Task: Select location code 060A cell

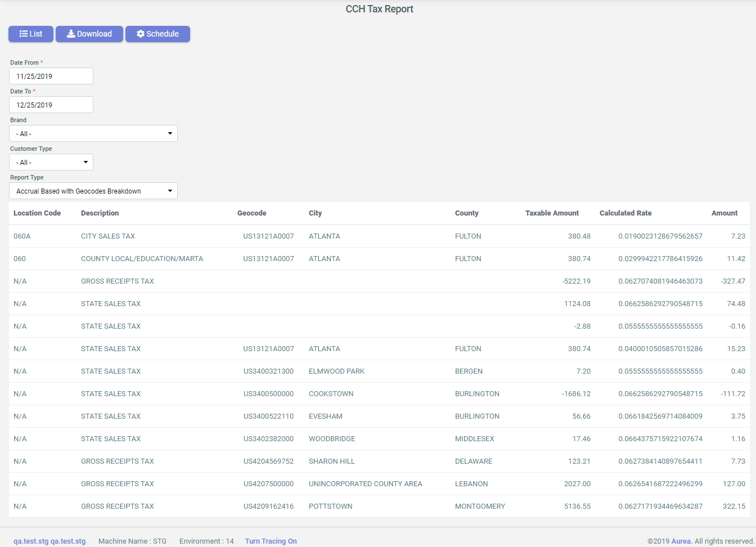Action: click(22, 236)
